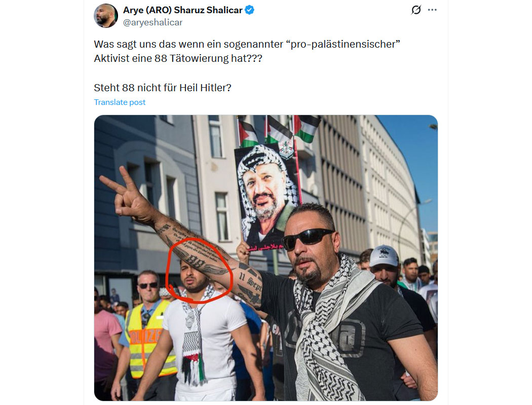Click the line 'Steht 88 nicht für Heil Hitler?'
Screen dimensions: 532x405
(x=163, y=88)
